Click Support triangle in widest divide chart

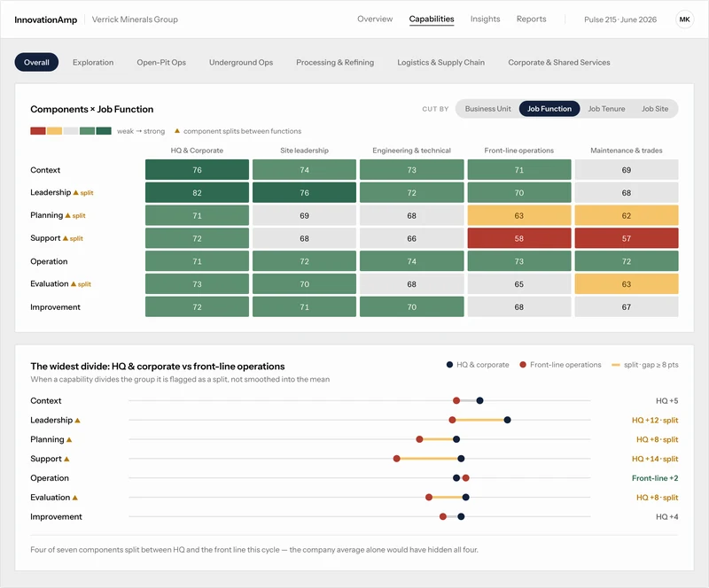pos(66,459)
